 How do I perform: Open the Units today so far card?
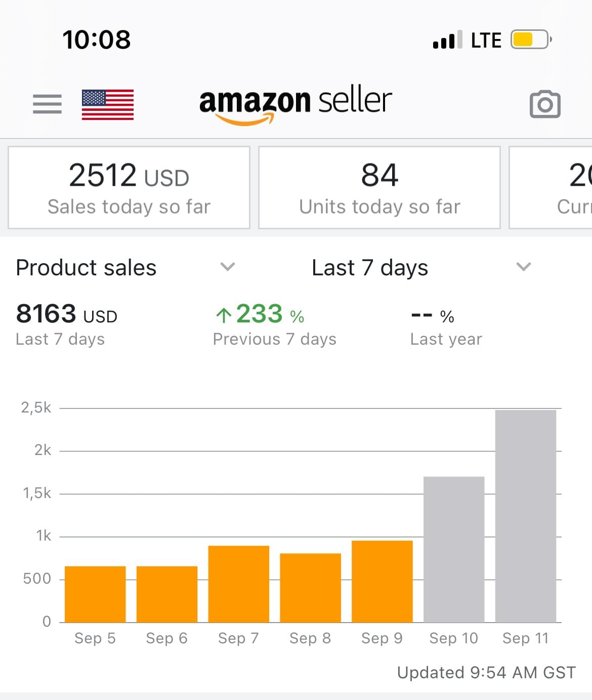[x=379, y=187]
